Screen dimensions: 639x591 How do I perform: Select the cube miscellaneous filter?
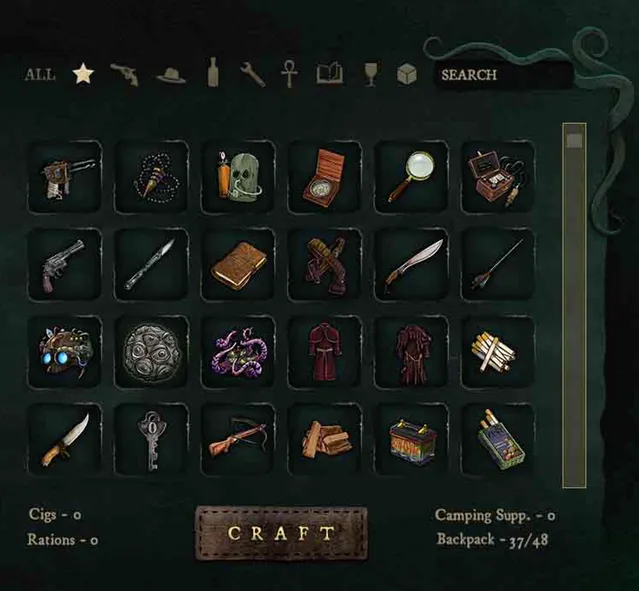click(x=407, y=74)
